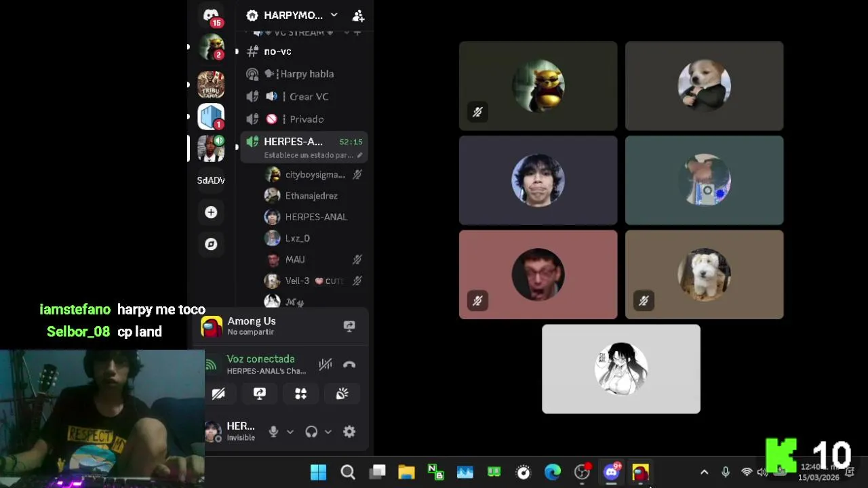Select user HERPES-ANAL in voice list
The image size is (868, 488).
[x=314, y=217]
